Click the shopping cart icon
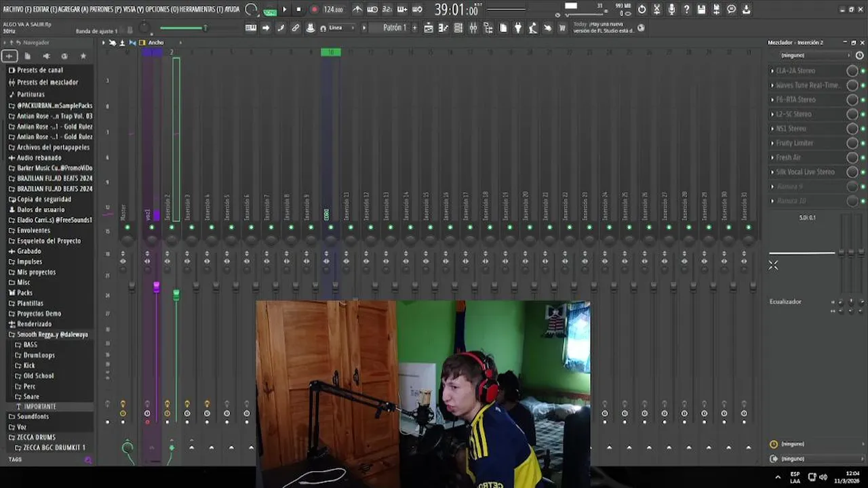 click(562, 28)
